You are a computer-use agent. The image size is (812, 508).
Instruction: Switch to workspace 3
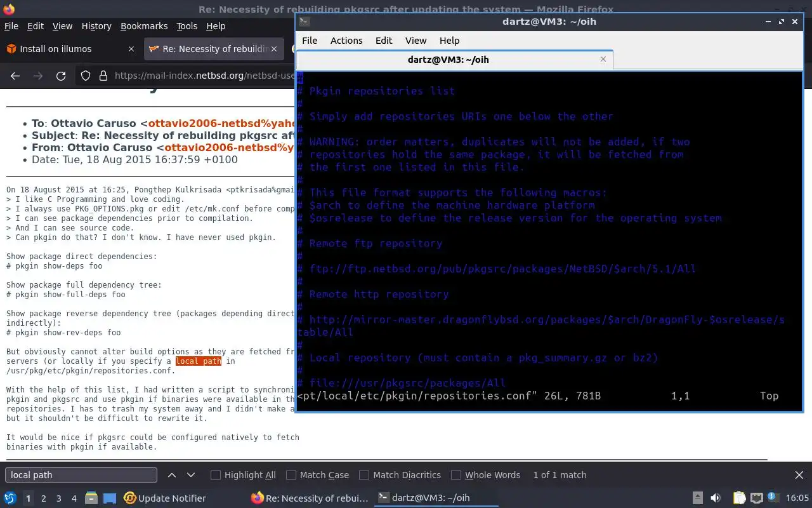pyautogui.click(x=59, y=498)
